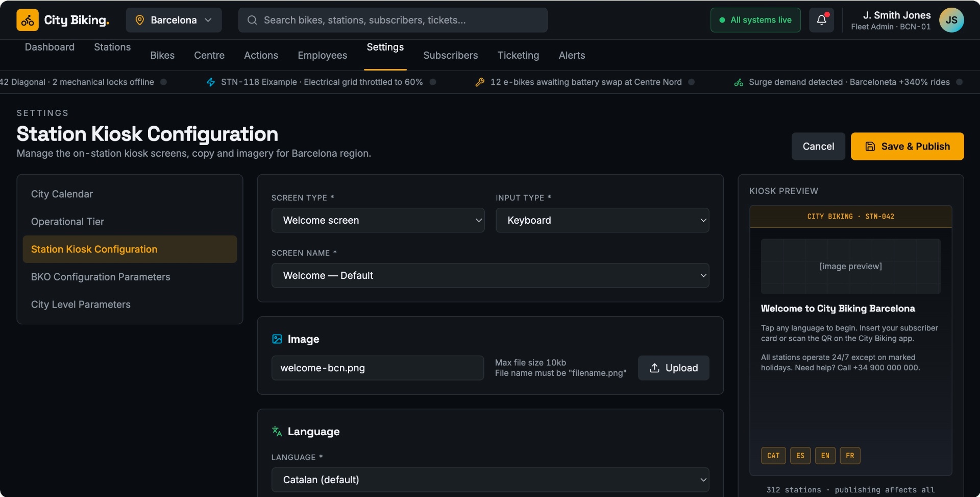Click the Max file size 10kb hint
The image size is (980, 497).
[530, 363]
